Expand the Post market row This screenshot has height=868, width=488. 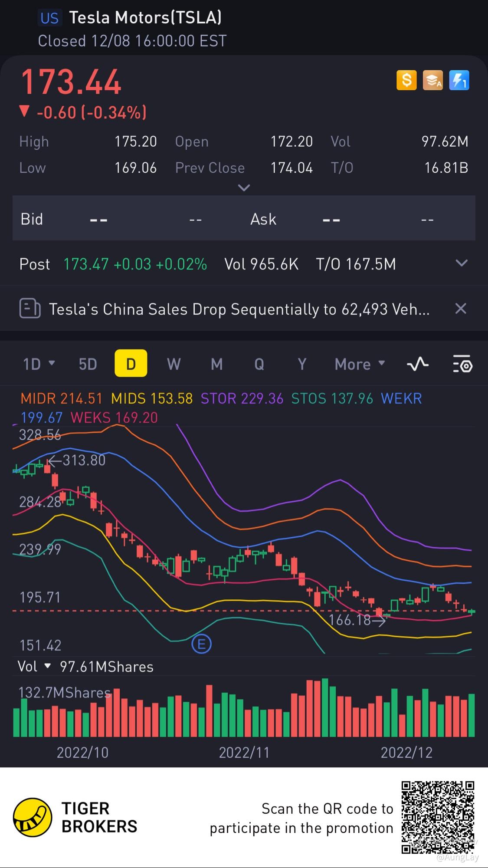point(462,263)
